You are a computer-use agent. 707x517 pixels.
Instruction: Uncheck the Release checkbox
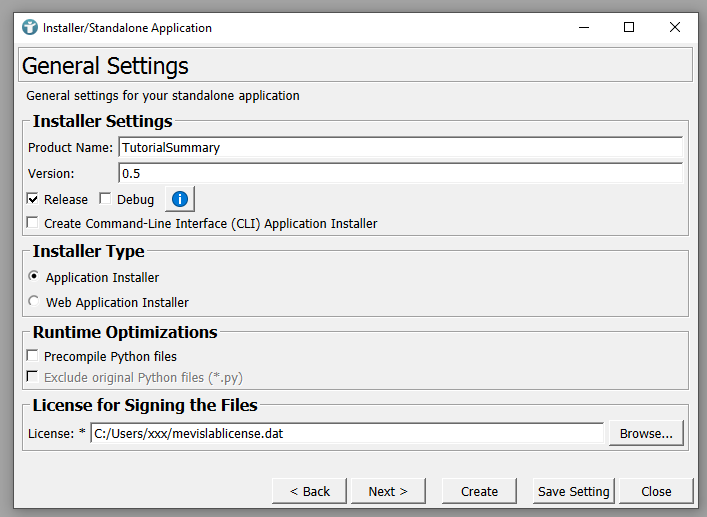tap(34, 199)
